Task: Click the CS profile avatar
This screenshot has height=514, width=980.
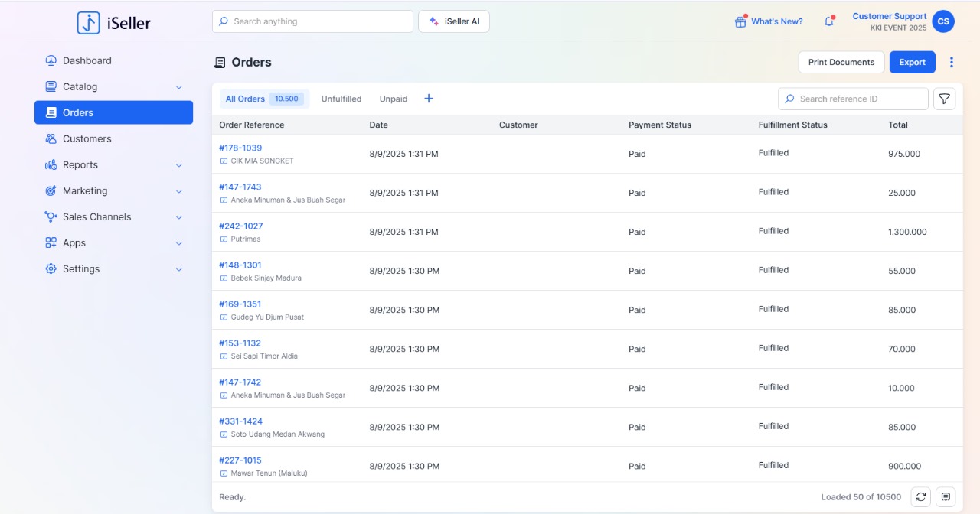Action: (x=943, y=21)
